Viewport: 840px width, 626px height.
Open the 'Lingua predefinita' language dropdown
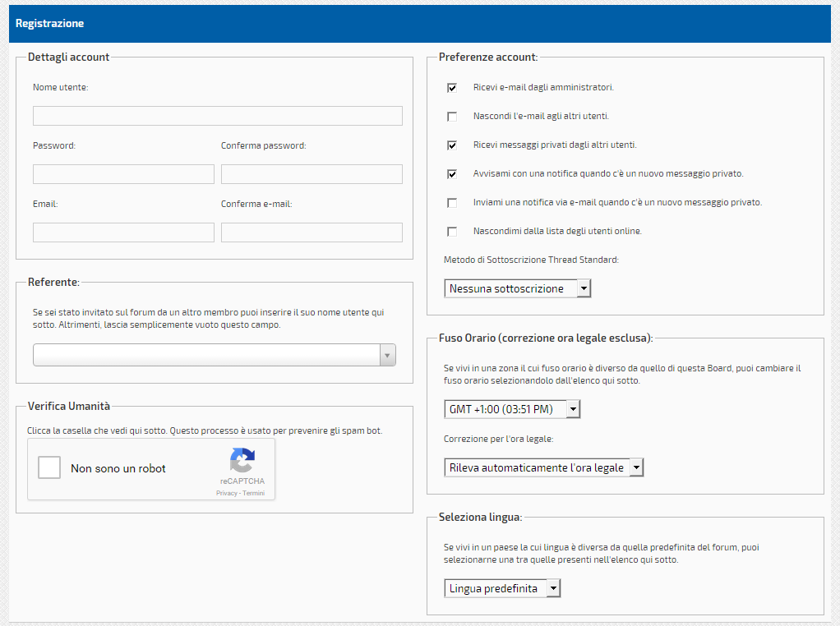(502, 588)
